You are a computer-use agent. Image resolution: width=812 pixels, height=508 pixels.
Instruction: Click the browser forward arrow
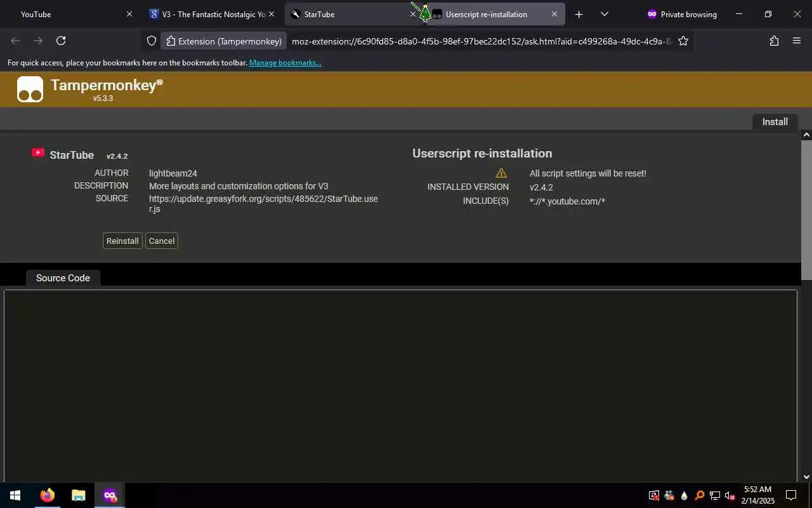point(38,41)
